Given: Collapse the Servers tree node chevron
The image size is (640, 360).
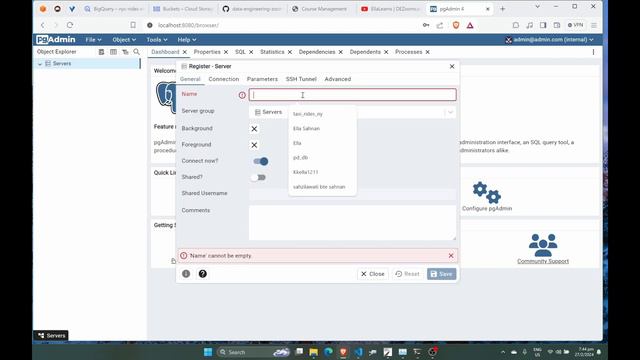Looking at the screenshot, I should 40,64.
